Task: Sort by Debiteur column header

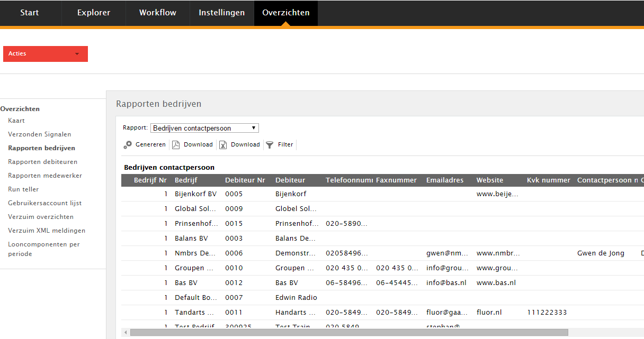Action: tap(290, 180)
